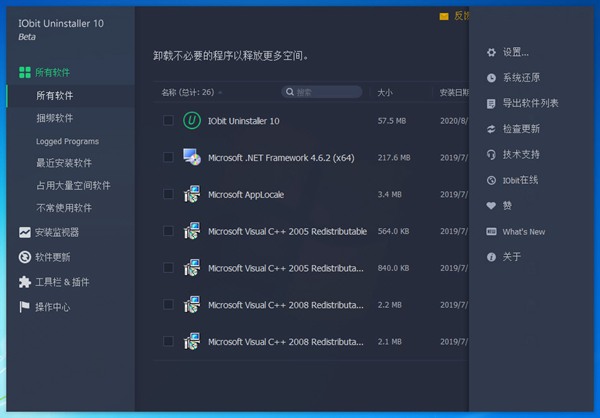Choose 系统还原 from the options menu
600x418 pixels.
521,78
